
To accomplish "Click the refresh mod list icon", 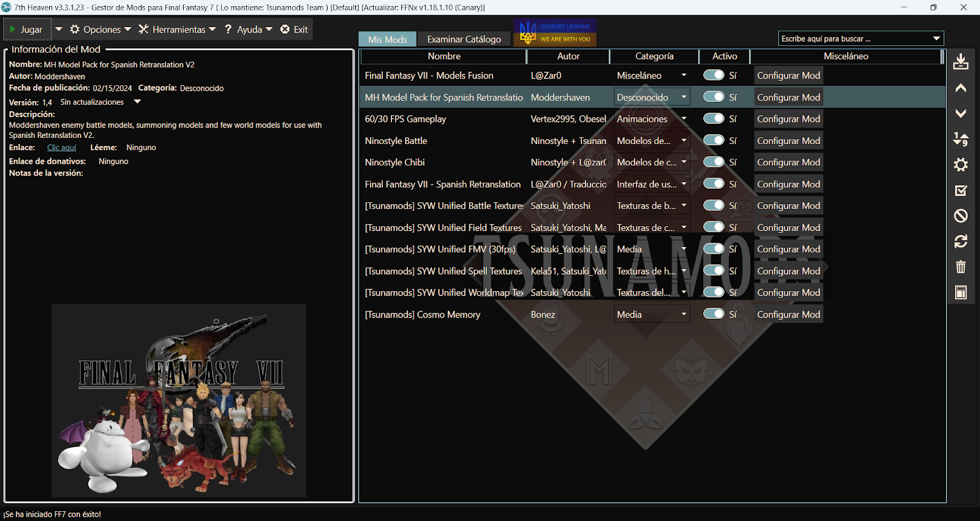I will click(x=960, y=241).
